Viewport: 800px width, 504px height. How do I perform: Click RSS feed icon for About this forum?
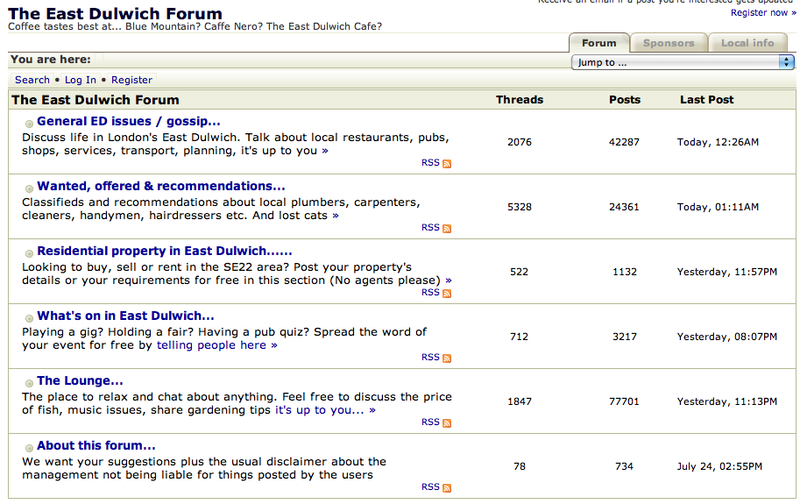(447, 488)
